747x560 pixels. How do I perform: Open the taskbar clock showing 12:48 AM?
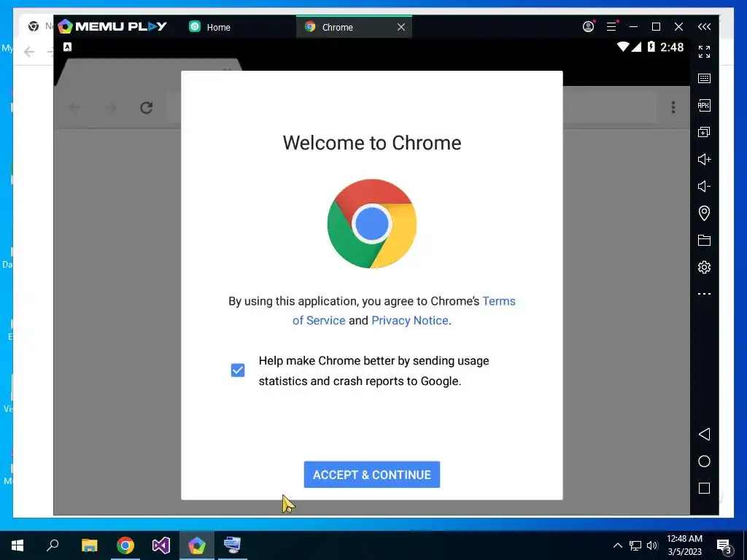click(684, 545)
